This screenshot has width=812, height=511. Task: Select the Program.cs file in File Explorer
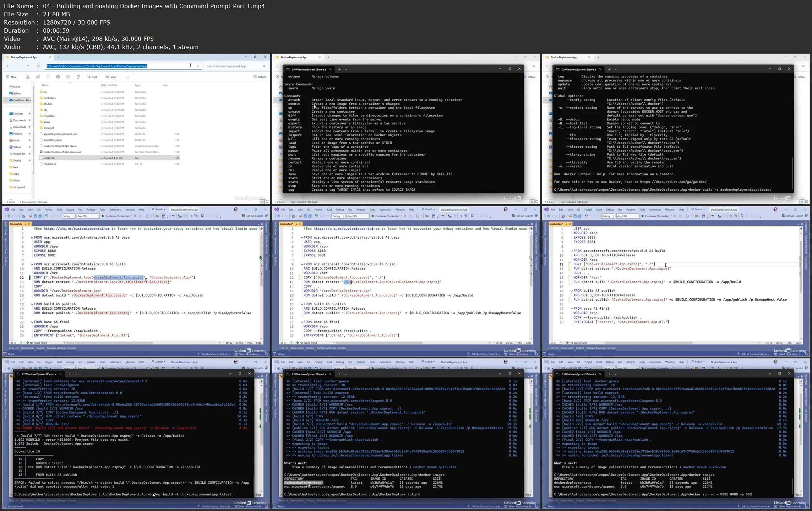click(50, 164)
